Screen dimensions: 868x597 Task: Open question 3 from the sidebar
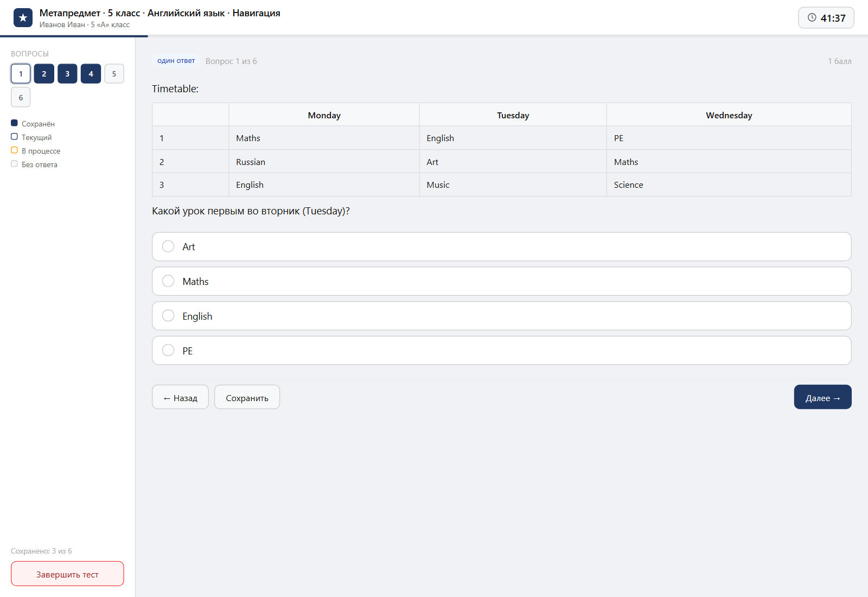coord(67,74)
